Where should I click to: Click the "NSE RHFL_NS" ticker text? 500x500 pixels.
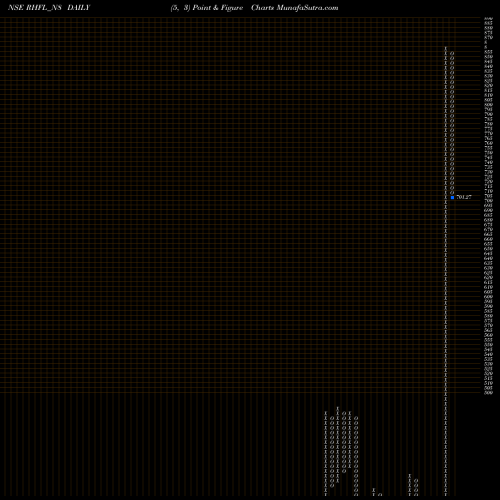tap(35, 8)
